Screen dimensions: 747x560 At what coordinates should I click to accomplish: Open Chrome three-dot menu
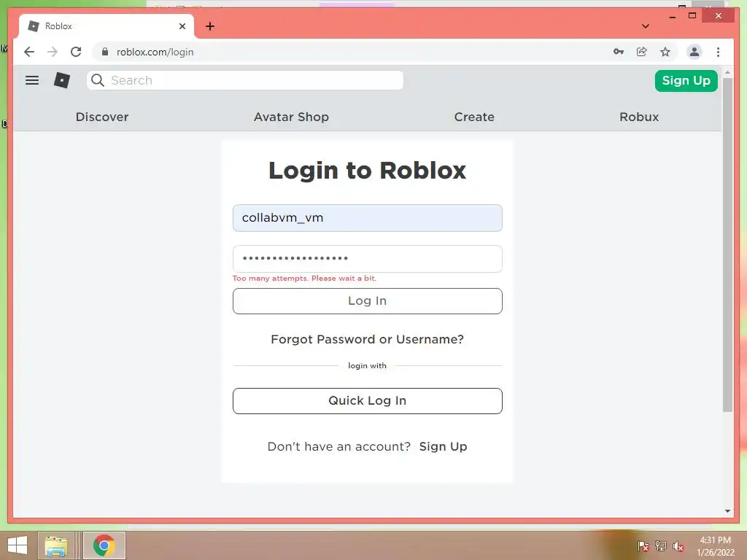pos(718,52)
